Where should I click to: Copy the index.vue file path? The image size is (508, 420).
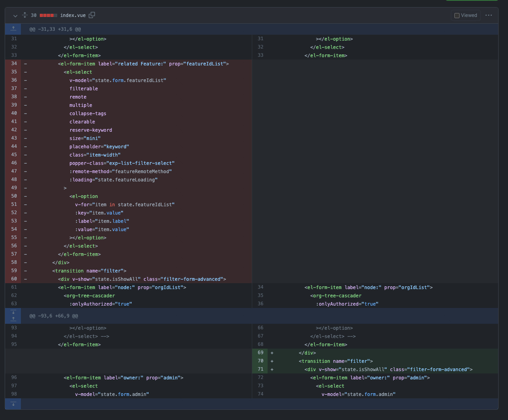[92, 15]
